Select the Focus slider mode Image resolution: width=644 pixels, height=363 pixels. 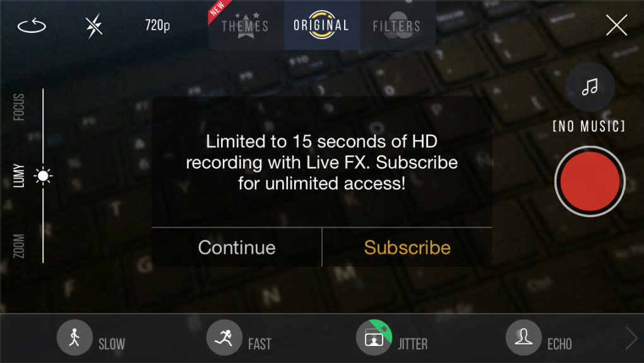[19, 107]
